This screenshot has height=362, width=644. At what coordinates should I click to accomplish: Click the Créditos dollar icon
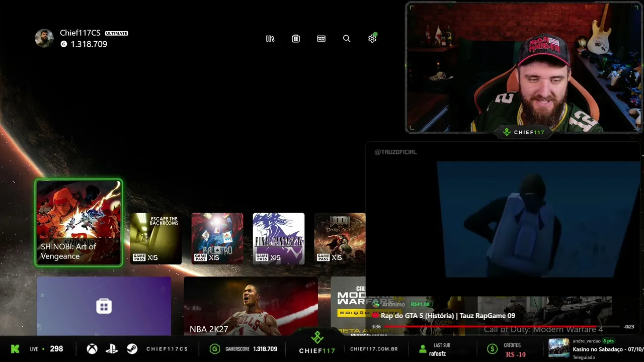pos(493,349)
